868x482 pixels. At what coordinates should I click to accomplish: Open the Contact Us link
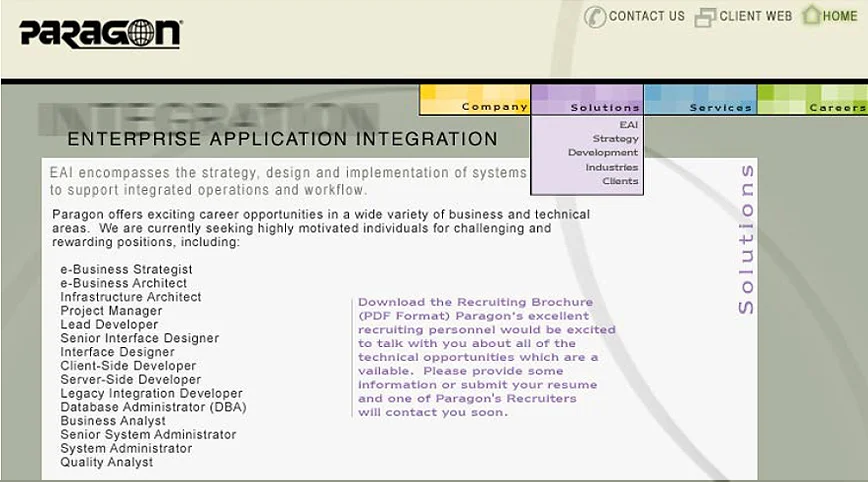pos(647,17)
